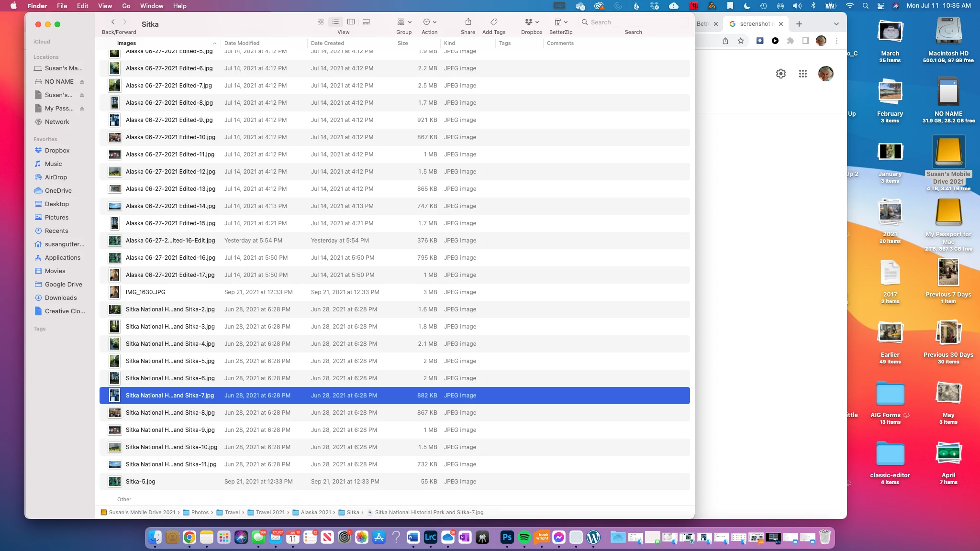Switch Finder to gallery view
Viewport: 980px width, 551px height.
tap(366, 22)
